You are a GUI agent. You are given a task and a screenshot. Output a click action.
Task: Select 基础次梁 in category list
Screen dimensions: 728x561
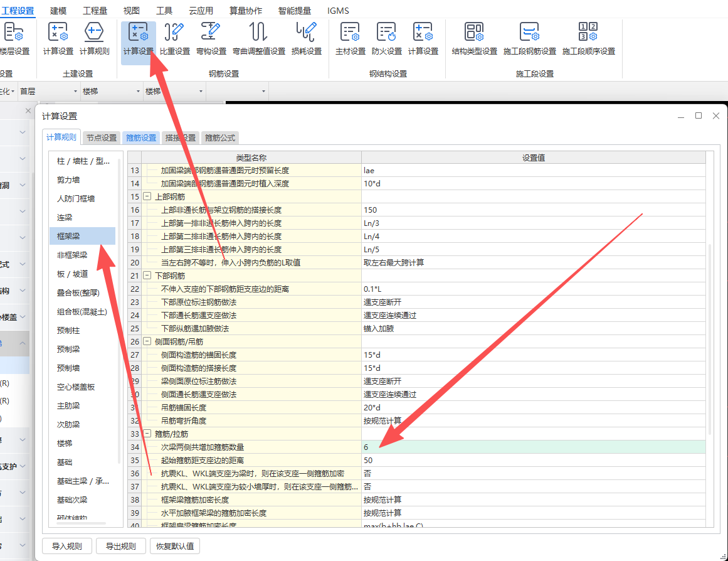[x=83, y=500]
